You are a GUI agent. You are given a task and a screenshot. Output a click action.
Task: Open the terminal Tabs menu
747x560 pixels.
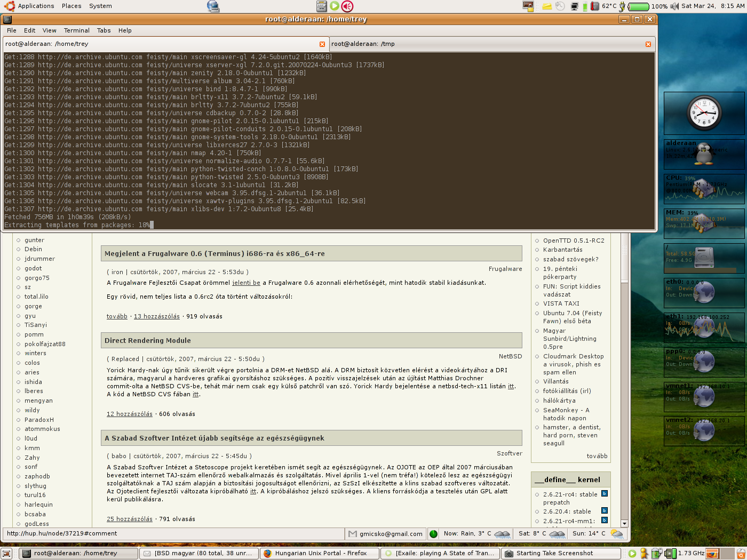point(104,30)
